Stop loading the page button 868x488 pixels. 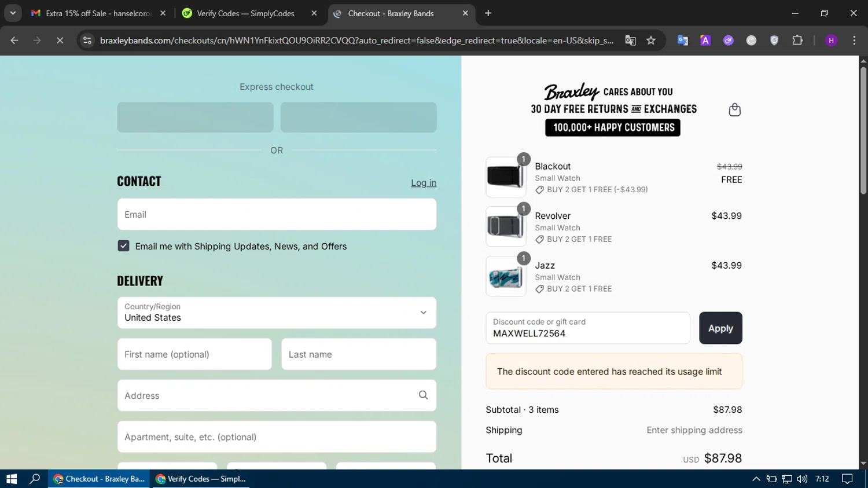pos(60,41)
